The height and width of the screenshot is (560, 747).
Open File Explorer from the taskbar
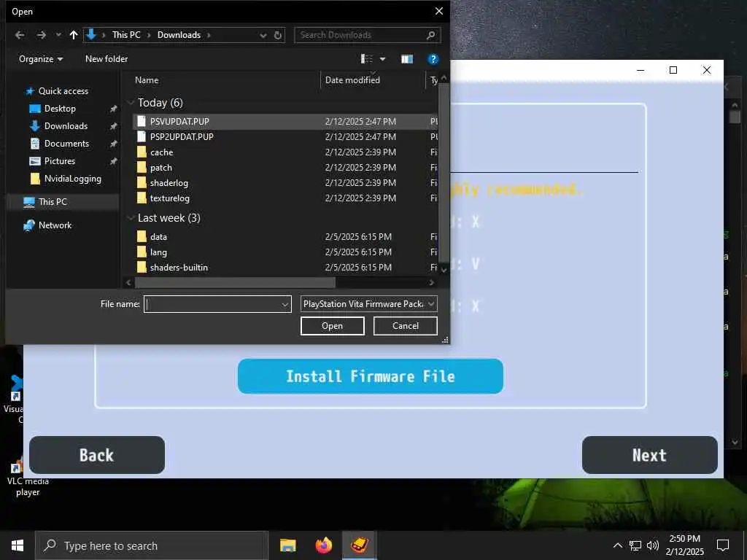coord(287,545)
